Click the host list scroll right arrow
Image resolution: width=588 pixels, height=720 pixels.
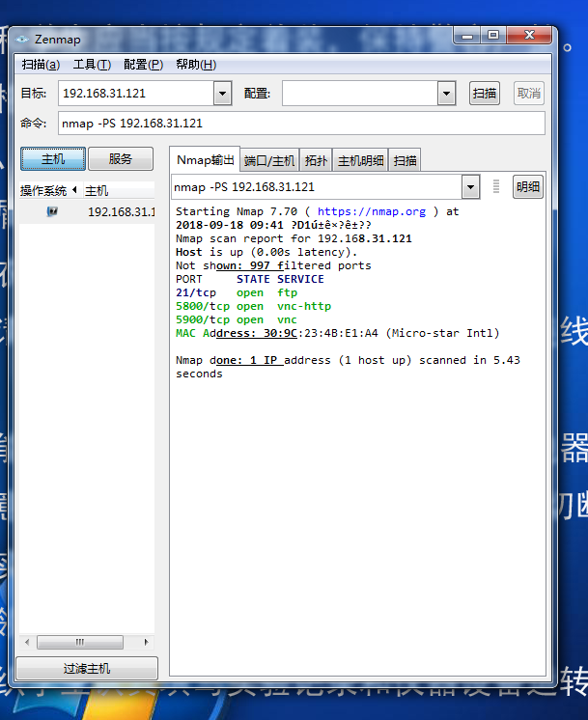146,642
